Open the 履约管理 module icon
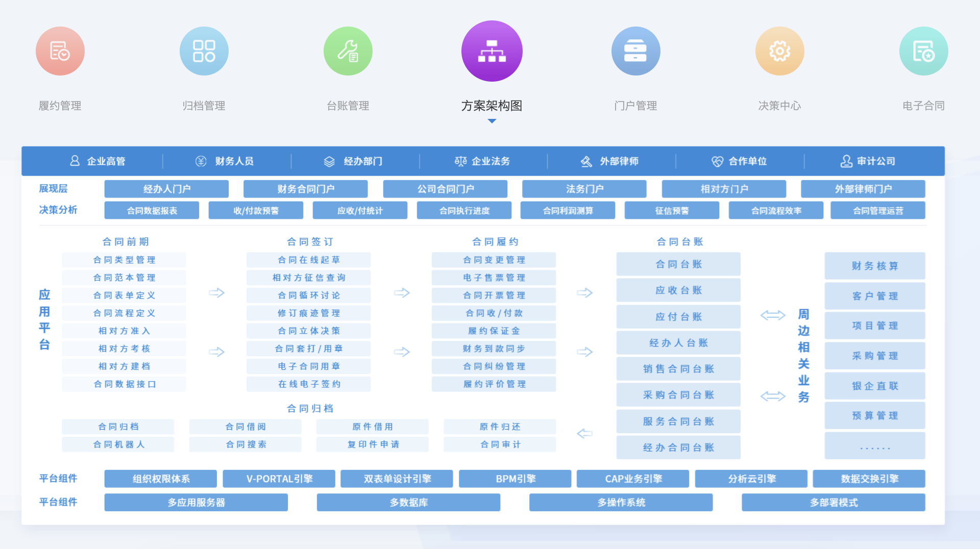The height and width of the screenshot is (549, 980). point(60,51)
